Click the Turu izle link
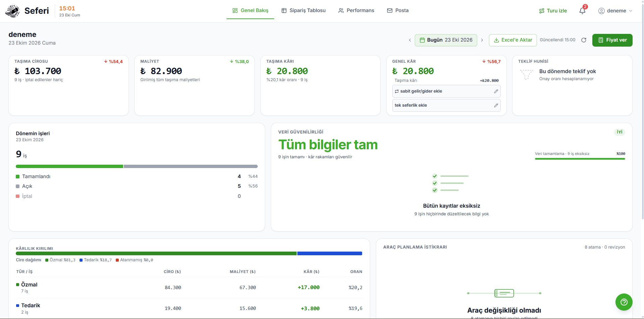Viewport: 644px width, 319px height. pos(553,11)
